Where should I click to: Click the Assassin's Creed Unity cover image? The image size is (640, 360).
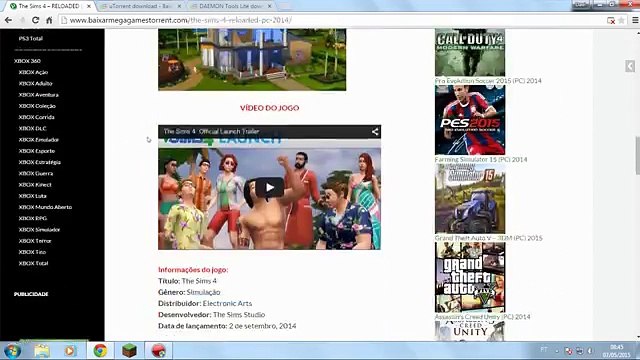point(470,331)
